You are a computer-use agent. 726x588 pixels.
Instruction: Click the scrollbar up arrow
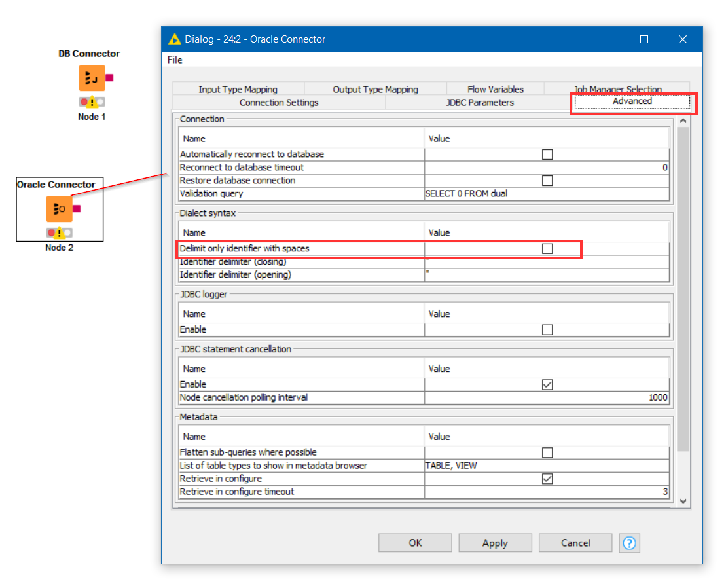point(683,121)
